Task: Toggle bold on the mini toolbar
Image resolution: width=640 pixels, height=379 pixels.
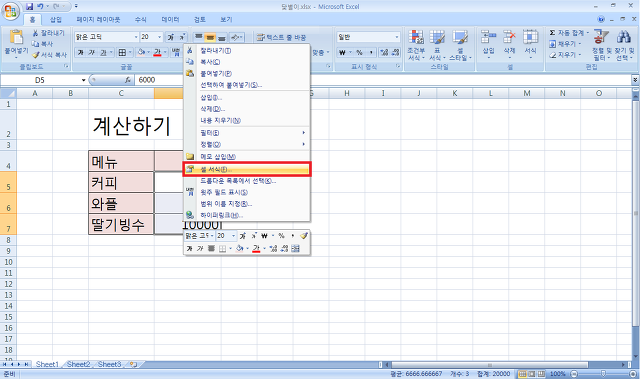Action: click(x=189, y=248)
